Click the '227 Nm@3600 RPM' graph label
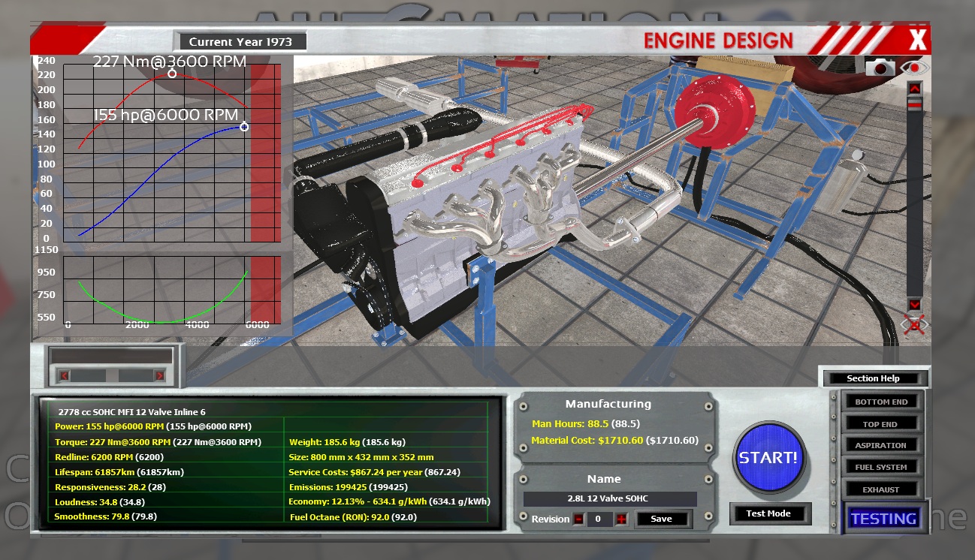Image resolution: width=975 pixels, height=560 pixels. coord(170,62)
